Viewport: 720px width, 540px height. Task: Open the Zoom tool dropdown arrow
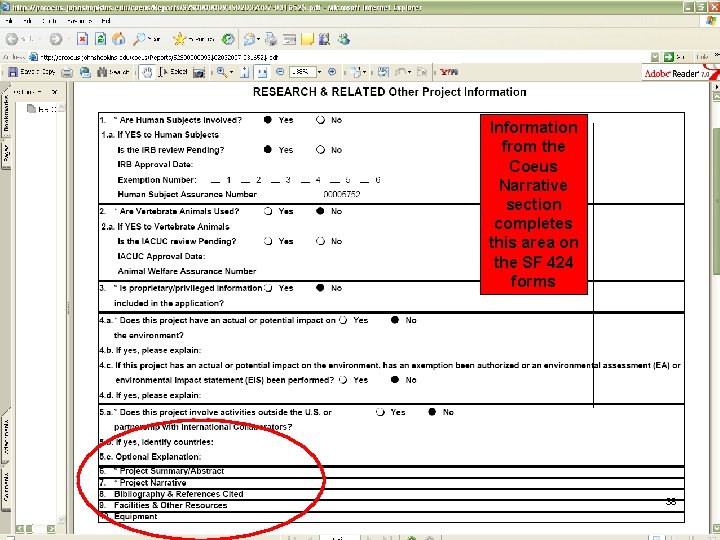coord(231,72)
